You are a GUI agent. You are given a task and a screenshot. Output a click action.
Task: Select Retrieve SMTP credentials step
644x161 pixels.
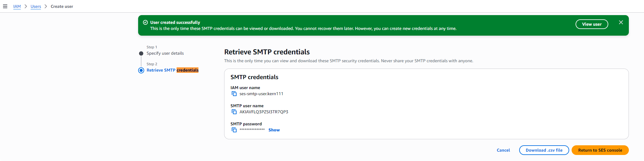point(173,70)
